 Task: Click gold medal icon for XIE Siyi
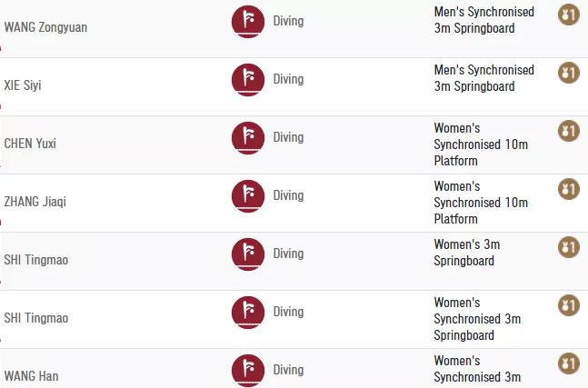click(x=569, y=73)
